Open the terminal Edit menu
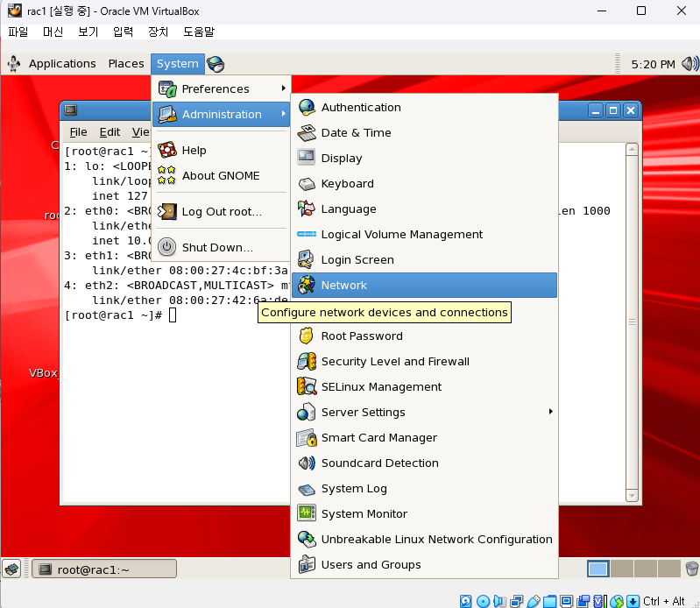 tap(110, 132)
